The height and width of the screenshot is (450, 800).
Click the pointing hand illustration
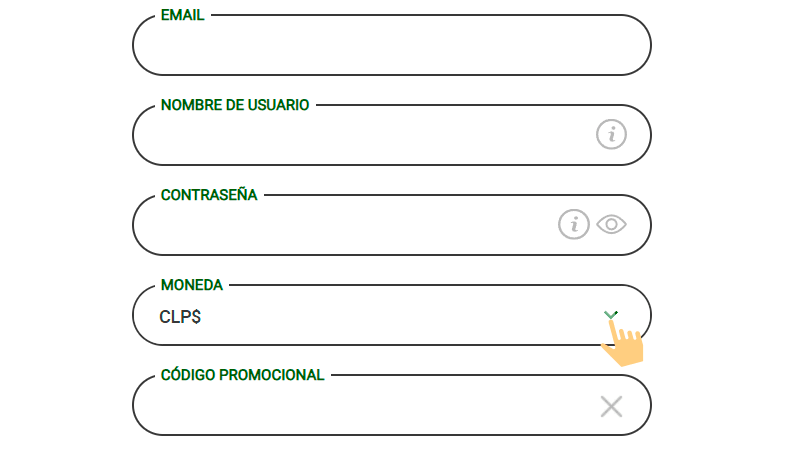623,346
